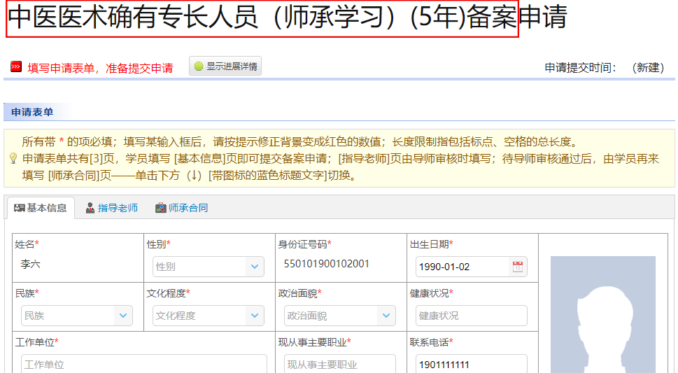Viewport: 678px width, 373px height.
Task: Click the 联系电话 input field
Action: click(x=471, y=364)
